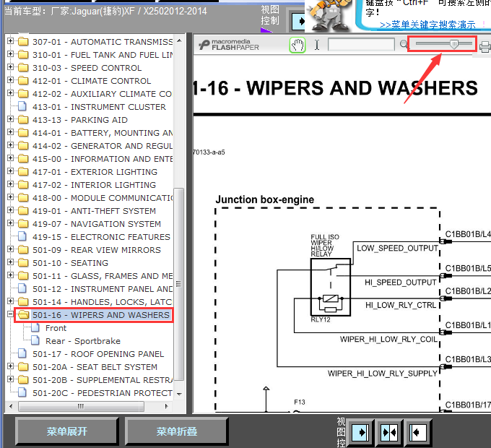Expand 501-20A Seat Belt System node
491x448 pixels.
click(x=10, y=366)
